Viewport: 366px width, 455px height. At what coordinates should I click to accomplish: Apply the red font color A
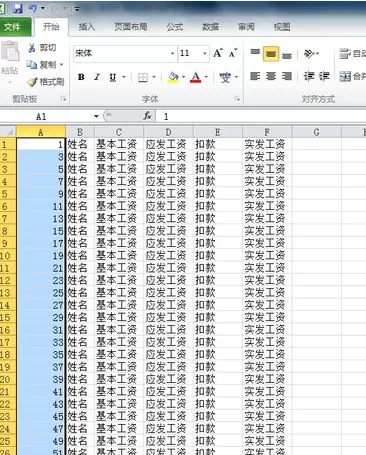196,78
